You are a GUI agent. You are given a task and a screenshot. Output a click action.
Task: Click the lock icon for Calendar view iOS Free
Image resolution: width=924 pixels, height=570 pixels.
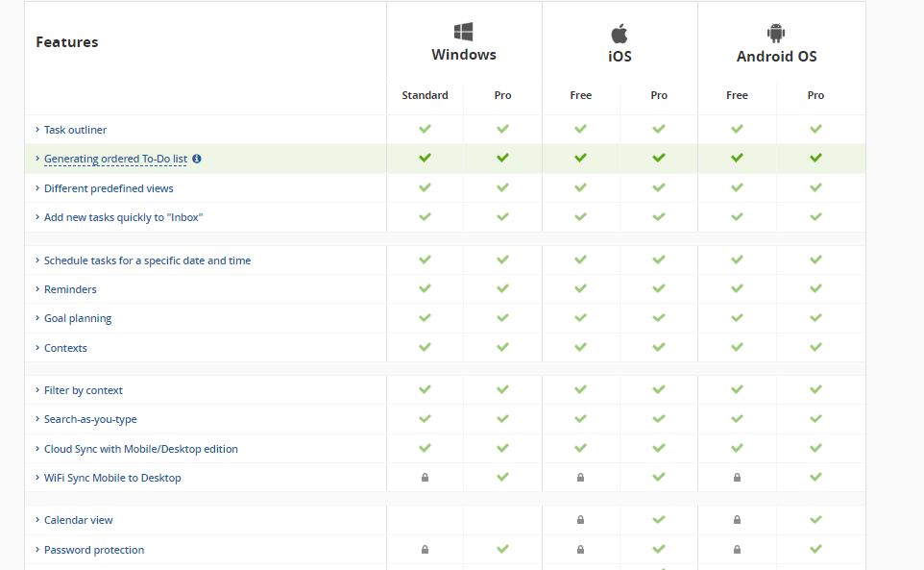tap(580, 520)
